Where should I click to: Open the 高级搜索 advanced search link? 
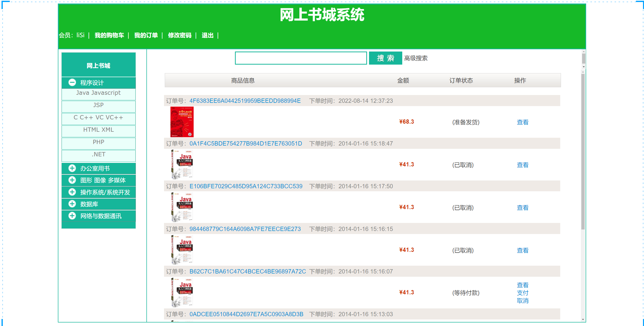point(416,58)
